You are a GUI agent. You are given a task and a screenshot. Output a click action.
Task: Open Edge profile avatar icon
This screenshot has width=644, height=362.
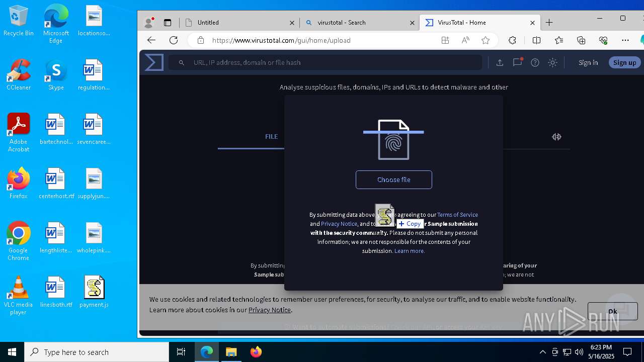[x=148, y=23]
